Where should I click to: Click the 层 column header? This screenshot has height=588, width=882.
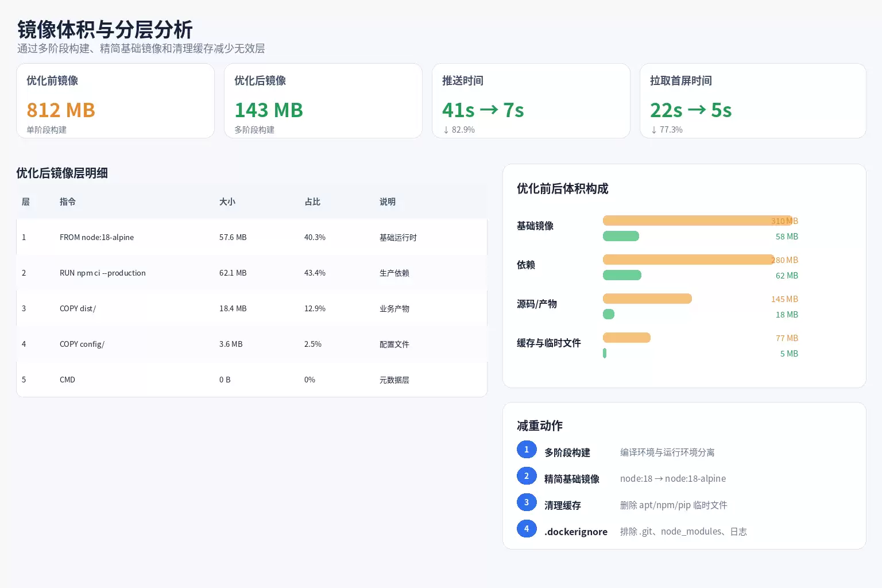coord(25,202)
